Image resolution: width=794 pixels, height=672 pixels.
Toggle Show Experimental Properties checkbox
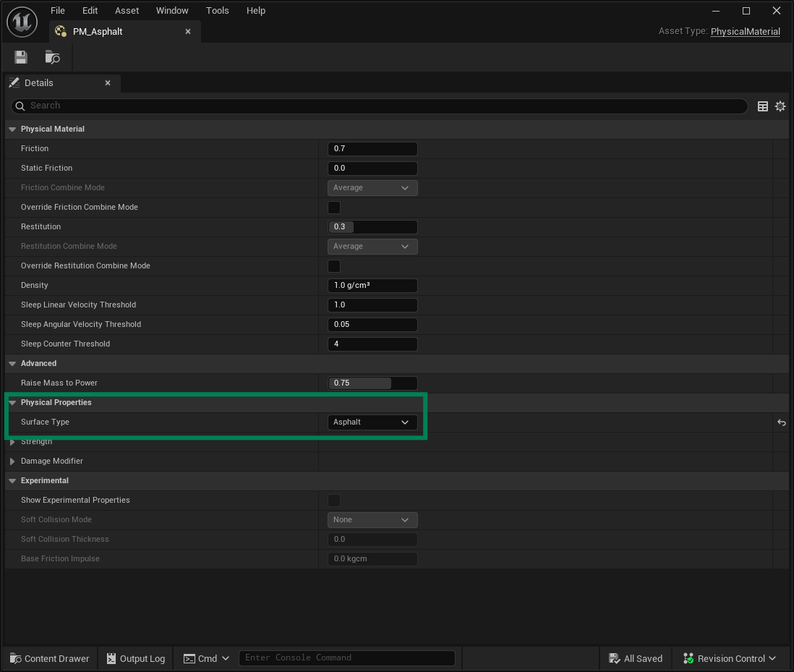334,501
